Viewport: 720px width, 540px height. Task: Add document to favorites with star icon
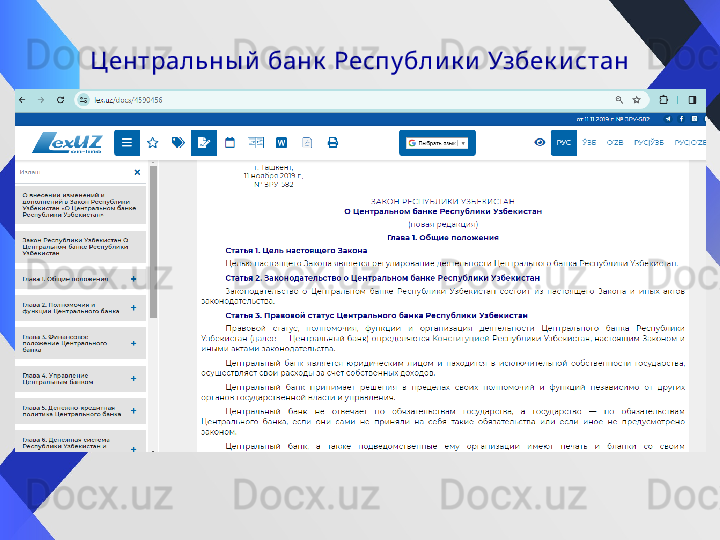point(153,143)
